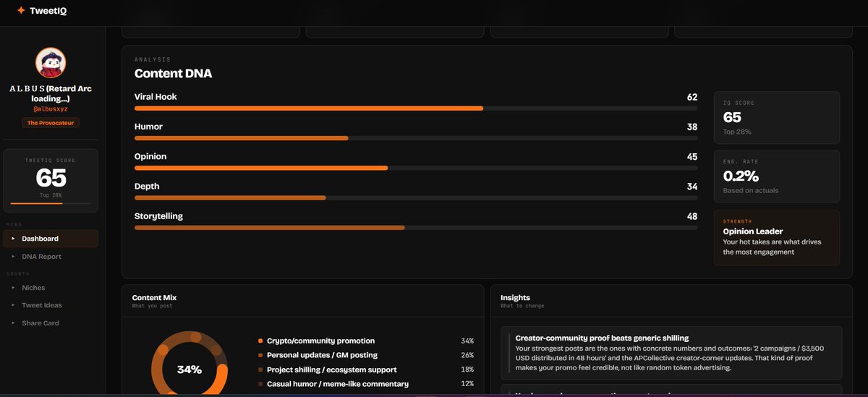Select Project shilling / ecosystem support entry

tap(365, 370)
